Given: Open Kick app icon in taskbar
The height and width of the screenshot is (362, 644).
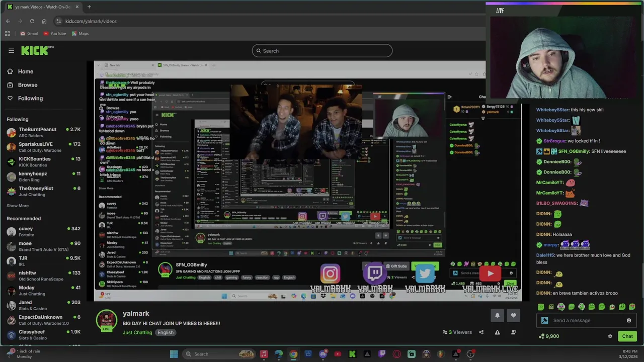Looking at the screenshot, I should coord(352,354).
